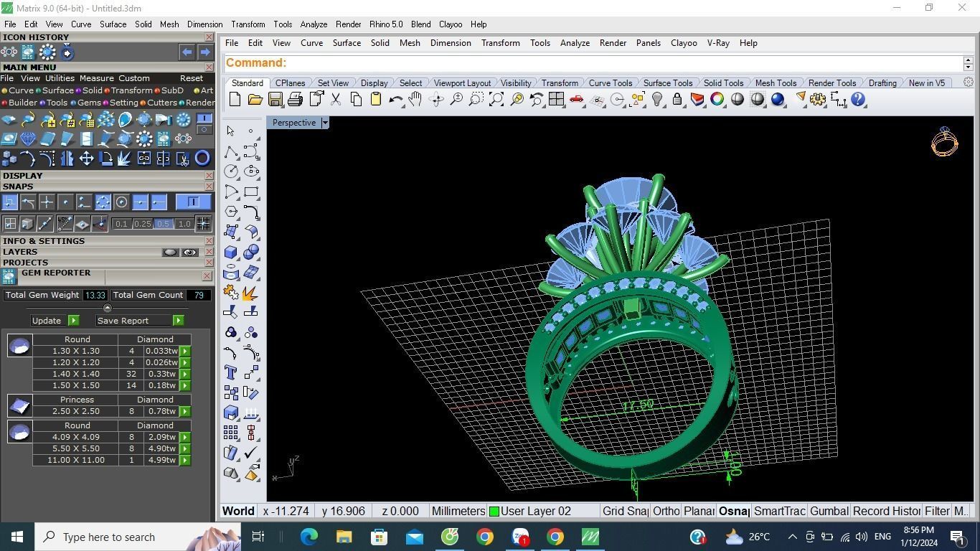Expand the 1.30 X 1.30 round diamond row arrow
980x551 pixels.
point(185,351)
